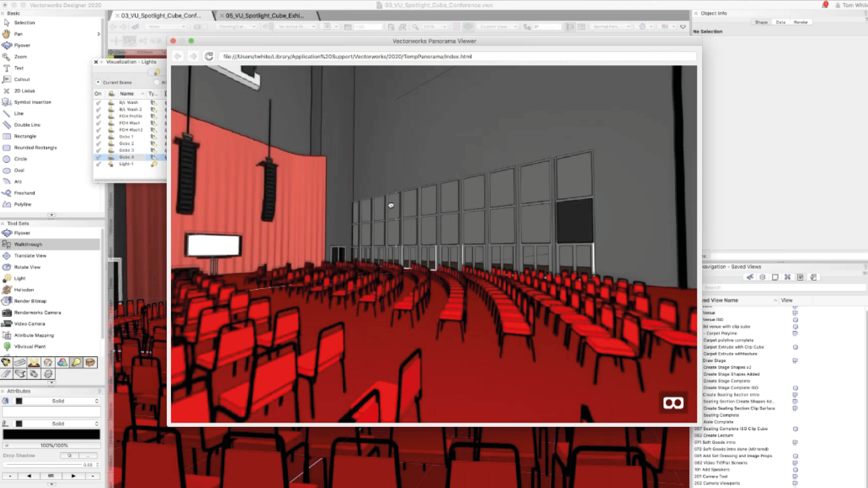Image resolution: width=868 pixels, height=488 pixels.
Task: Open the Custom View dropdown
Action: pos(498,27)
